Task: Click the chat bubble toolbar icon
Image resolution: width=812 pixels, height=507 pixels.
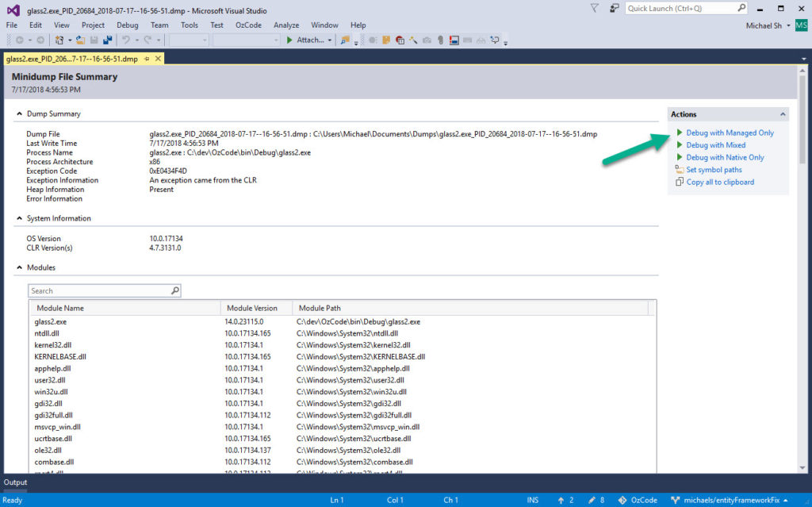Action: (495, 40)
